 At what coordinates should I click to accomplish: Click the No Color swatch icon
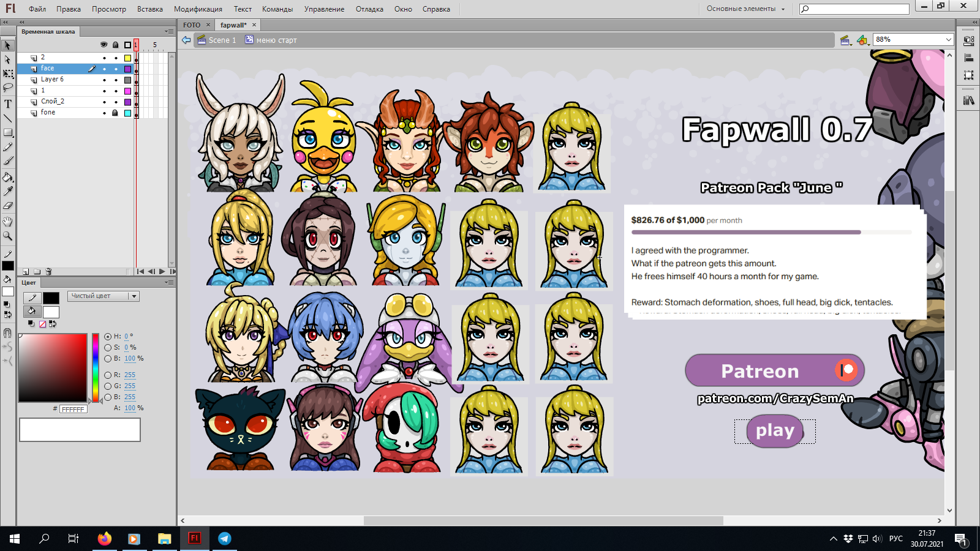(x=42, y=324)
